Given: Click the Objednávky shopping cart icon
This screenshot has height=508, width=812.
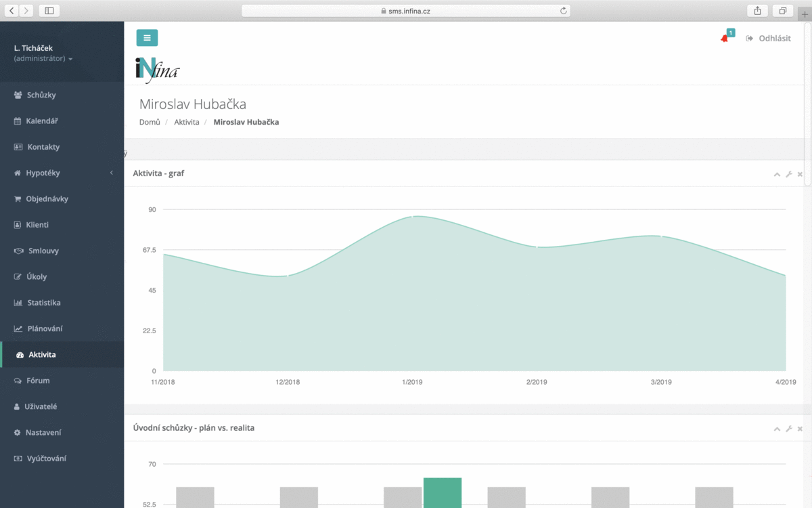Looking at the screenshot, I should point(18,199).
